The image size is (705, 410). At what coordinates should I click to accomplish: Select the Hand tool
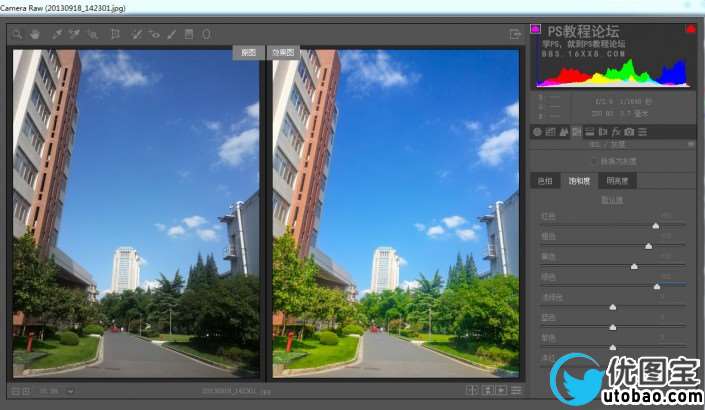pos(34,34)
